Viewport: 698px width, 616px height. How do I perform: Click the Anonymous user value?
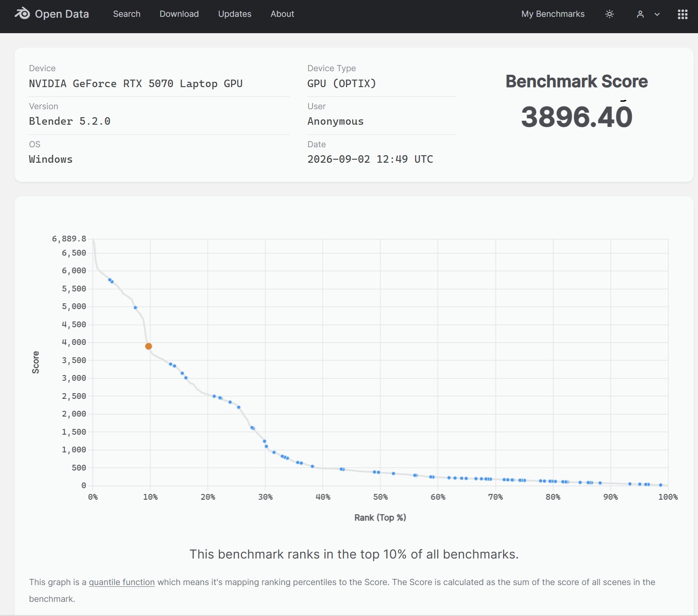336,121
